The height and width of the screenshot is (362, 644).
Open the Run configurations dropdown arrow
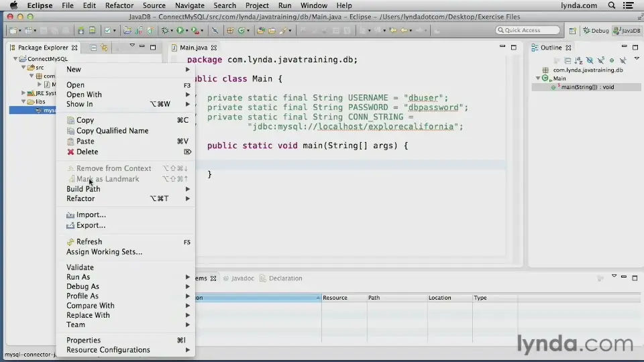(186, 31)
